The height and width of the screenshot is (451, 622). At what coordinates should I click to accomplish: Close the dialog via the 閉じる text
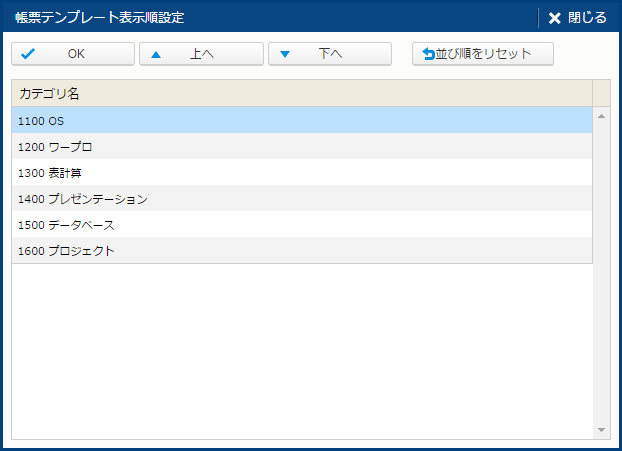click(x=587, y=18)
